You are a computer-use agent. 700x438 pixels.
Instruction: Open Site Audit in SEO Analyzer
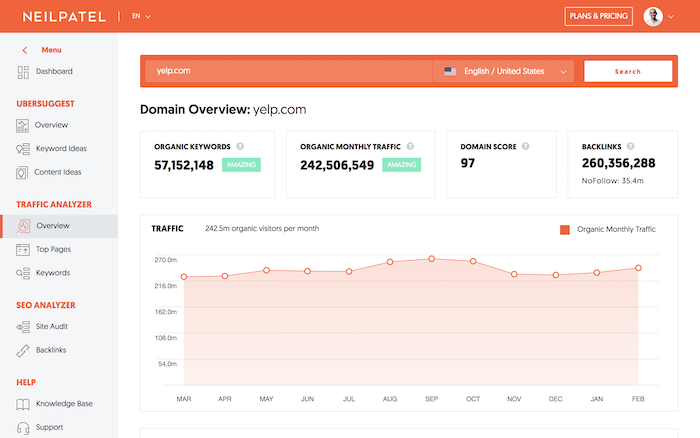52,326
